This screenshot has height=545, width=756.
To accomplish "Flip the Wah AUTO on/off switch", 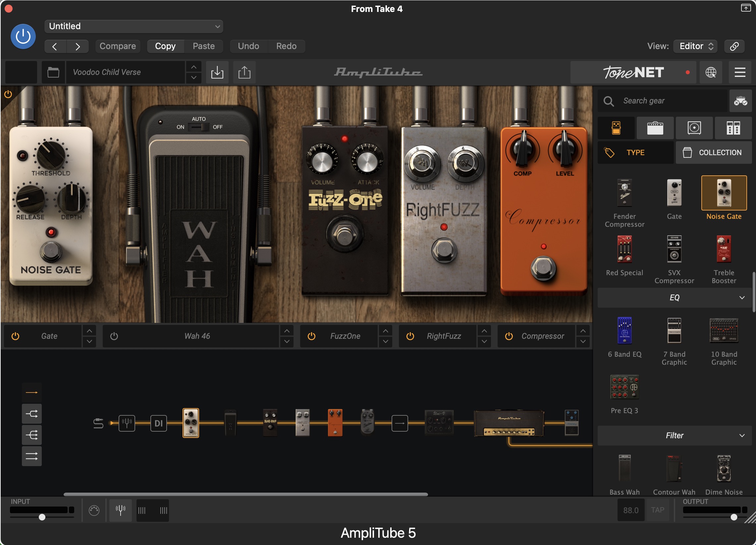I will click(x=199, y=127).
